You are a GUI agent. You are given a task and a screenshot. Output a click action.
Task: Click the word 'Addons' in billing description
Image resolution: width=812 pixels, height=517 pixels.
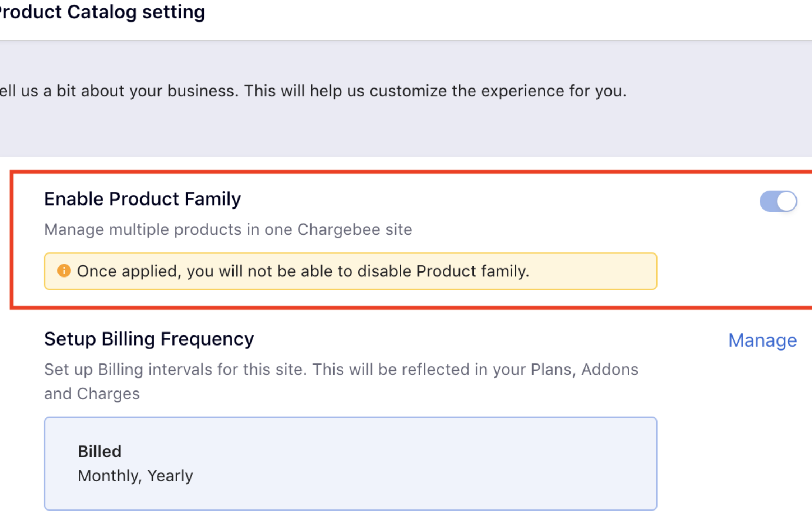point(609,370)
